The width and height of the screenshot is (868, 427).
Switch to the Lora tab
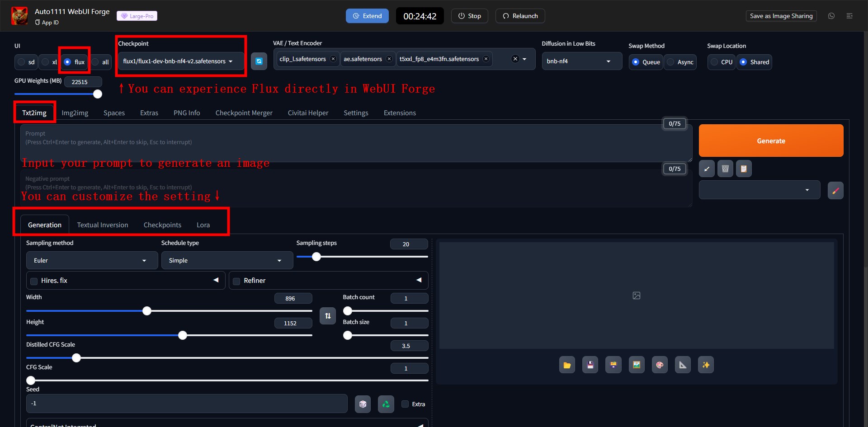[x=203, y=225]
